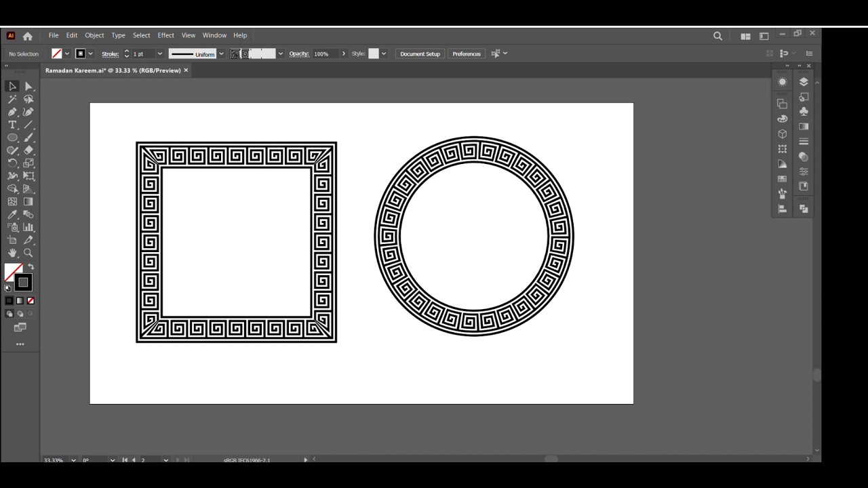The image size is (868, 488).
Task: Choose the Rotate tool
Action: tap(12, 163)
